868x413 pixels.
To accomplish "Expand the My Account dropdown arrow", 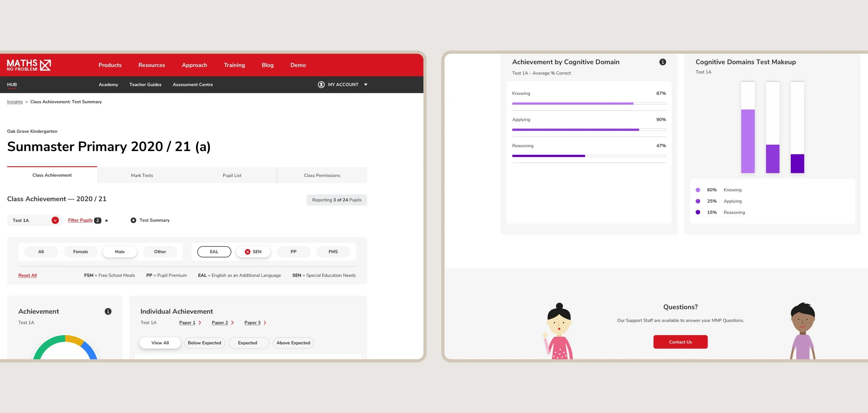I will (366, 85).
